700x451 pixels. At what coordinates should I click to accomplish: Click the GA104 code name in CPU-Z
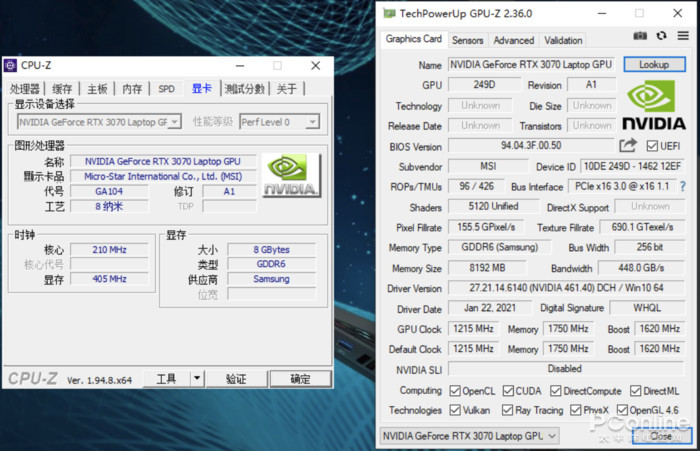tap(109, 192)
